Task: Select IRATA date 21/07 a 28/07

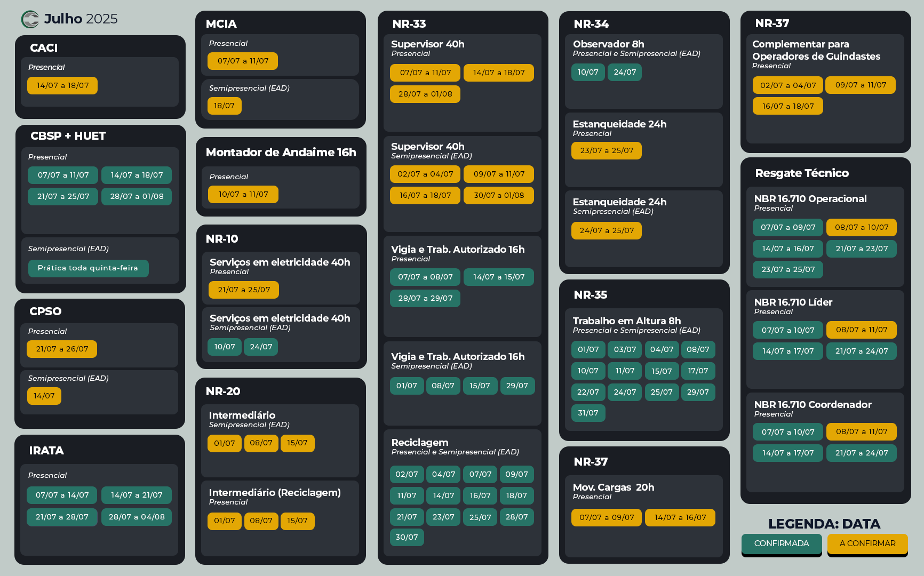Action: pos(62,517)
